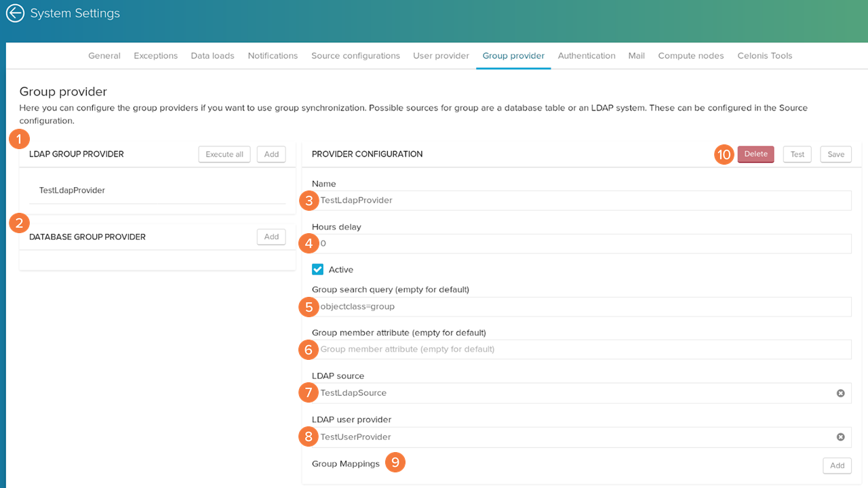868x488 pixels.
Task: Click Execute all for LDAP group providers
Action: tap(224, 155)
